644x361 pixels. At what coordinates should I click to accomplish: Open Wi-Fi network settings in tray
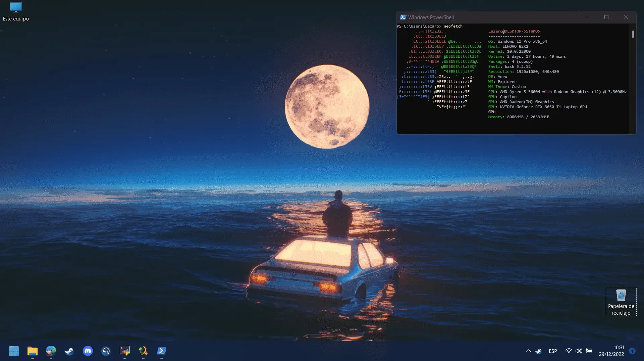coord(569,351)
